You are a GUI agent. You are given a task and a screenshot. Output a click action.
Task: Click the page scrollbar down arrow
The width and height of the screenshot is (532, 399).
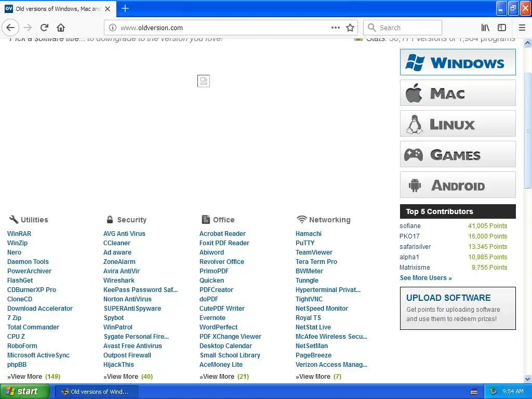[527, 379]
